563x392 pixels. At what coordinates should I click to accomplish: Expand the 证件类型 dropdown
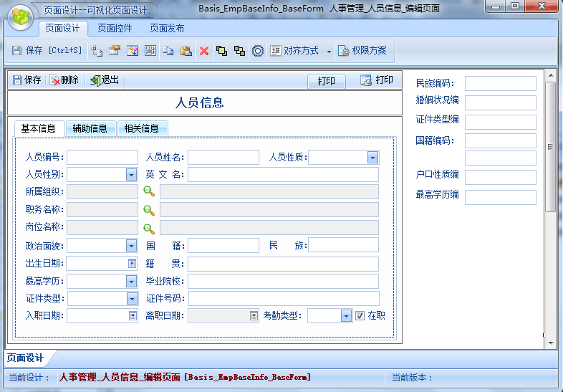pyautogui.click(x=132, y=298)
